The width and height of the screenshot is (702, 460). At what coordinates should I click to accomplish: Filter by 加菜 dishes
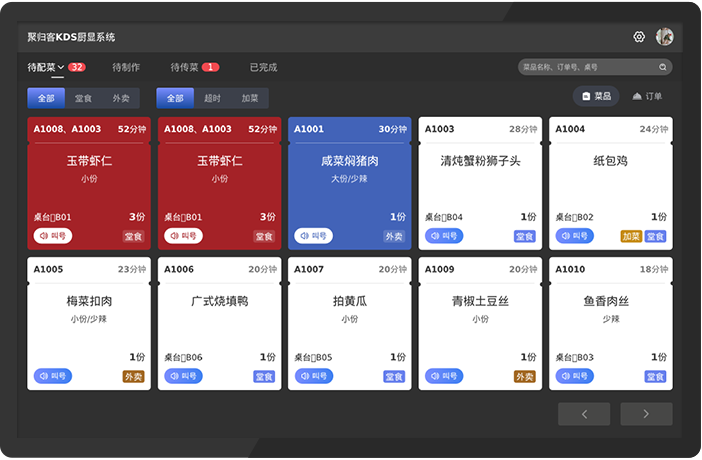(250, 98)
